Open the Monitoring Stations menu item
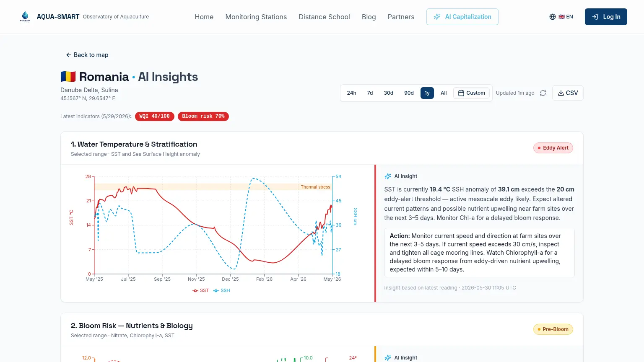This screenshot has width=644, height=362. tap(256, 17)
